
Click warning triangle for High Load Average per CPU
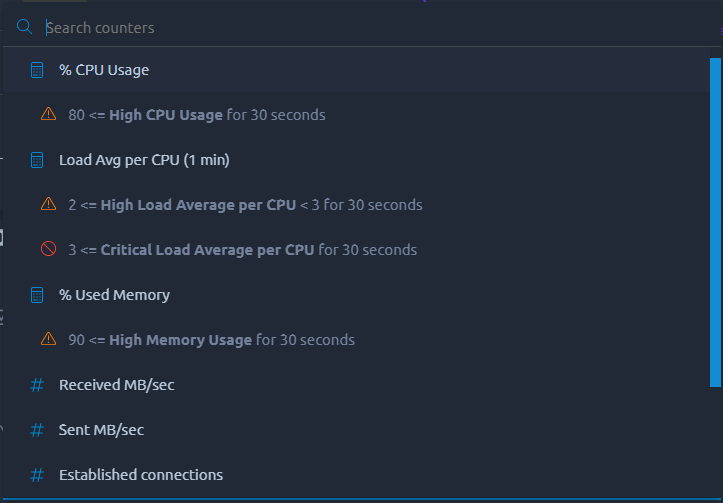pos(48,204)
